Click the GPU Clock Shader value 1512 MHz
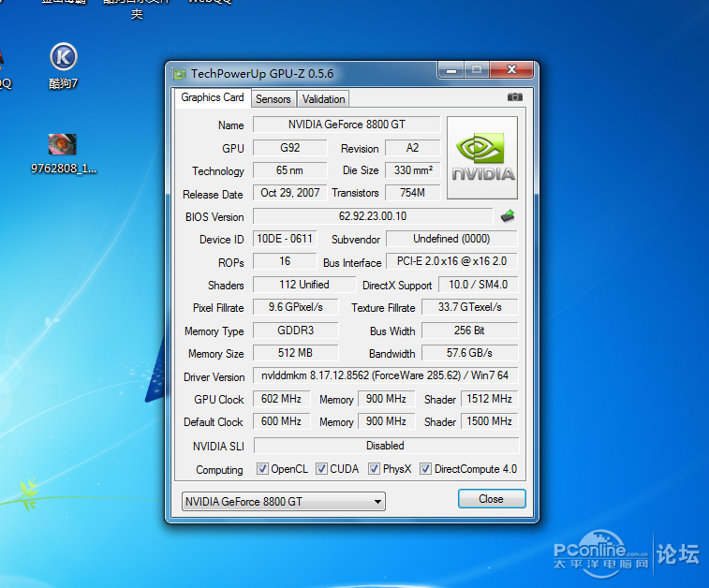This screenshot has height=588, width=709. coord(489,399)
